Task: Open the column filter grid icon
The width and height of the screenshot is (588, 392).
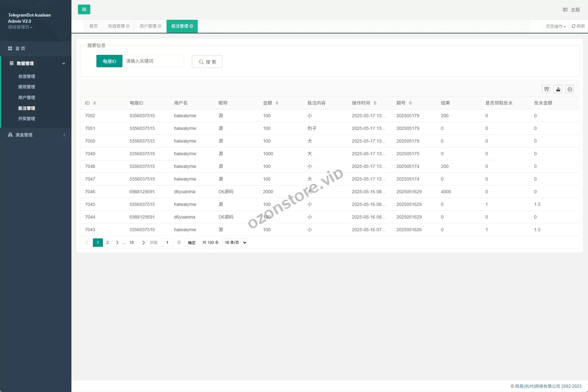Action: [x=547, y=89]
